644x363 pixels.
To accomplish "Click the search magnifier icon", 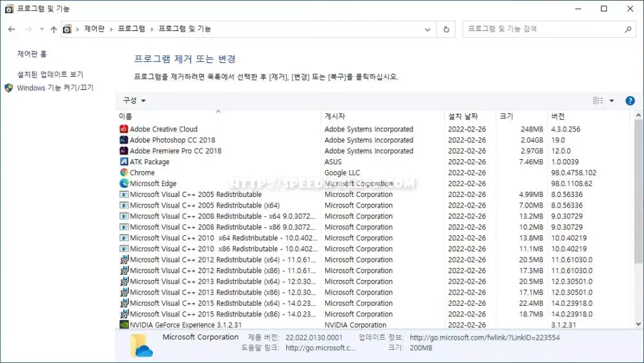I will tap(628, 29).
